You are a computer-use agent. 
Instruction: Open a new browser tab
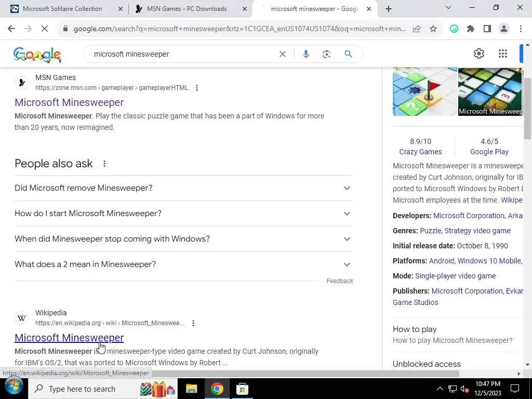(x=389, y=9)
